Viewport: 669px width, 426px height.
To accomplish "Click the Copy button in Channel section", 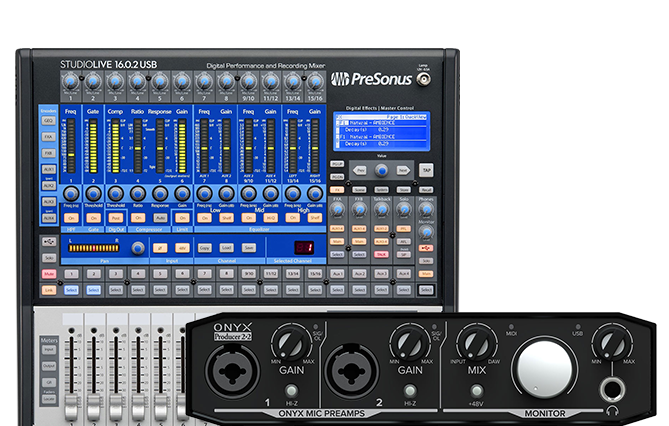I will tap(204, 248).
